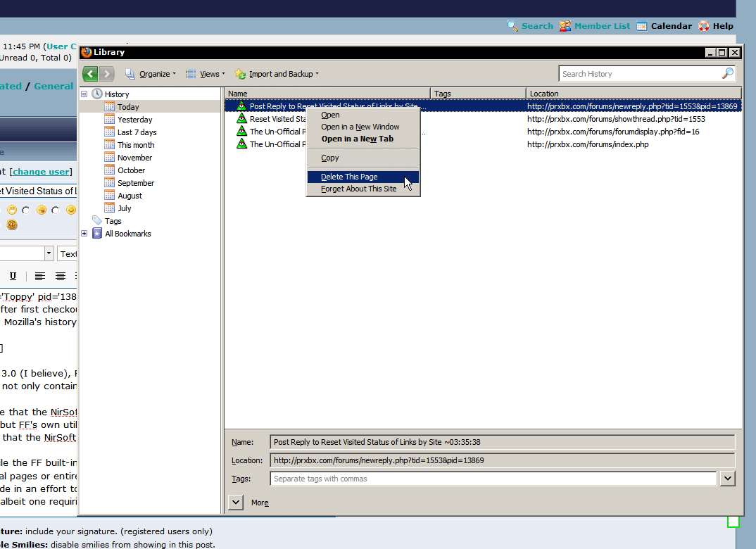This screenshot has height=549, width=756.
Task: Click the Tags item in the tree
Action: coord(113,221)
